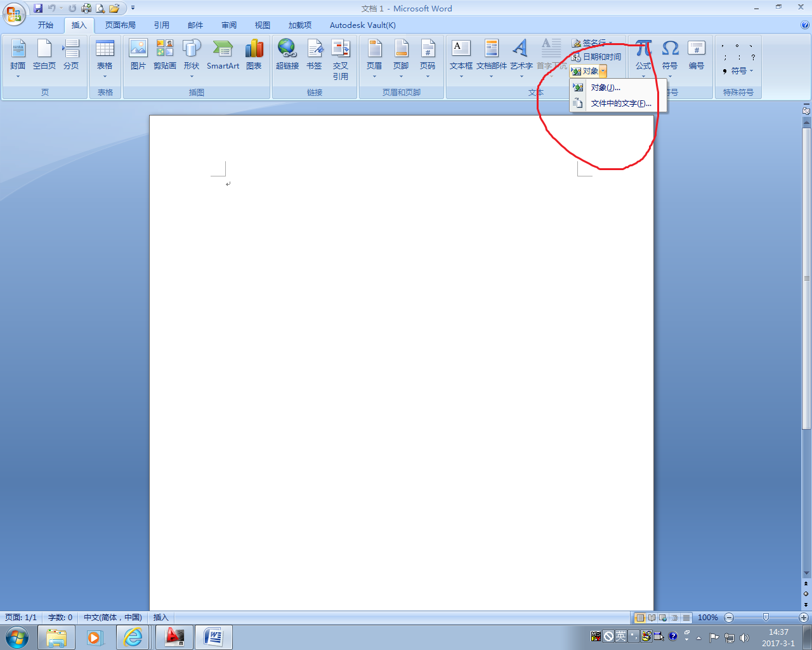Insert a picture (图片)

click(138, 55)
